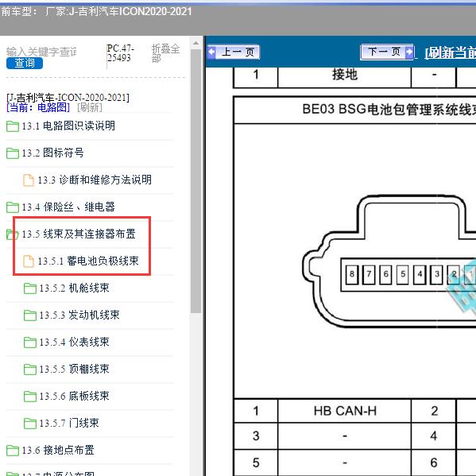This screenshot has width=476, height=476.
Task: Click the 接地 table cell
Action: (x=345, y=75)
